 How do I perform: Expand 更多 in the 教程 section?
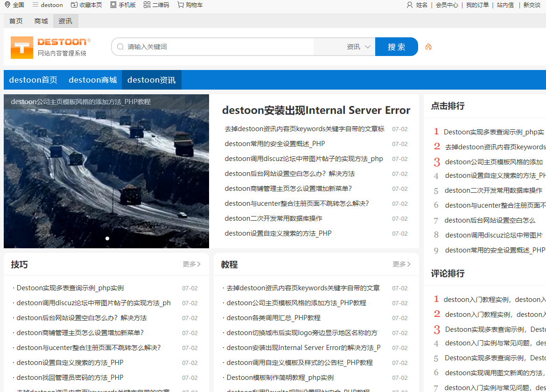point(401,264)
